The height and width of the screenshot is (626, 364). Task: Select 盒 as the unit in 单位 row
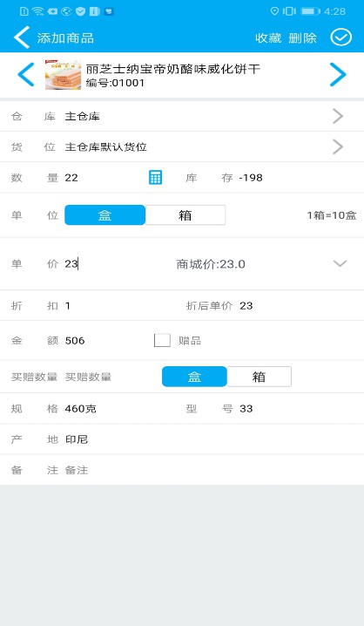pyautogui.click(x=104, y=215)
